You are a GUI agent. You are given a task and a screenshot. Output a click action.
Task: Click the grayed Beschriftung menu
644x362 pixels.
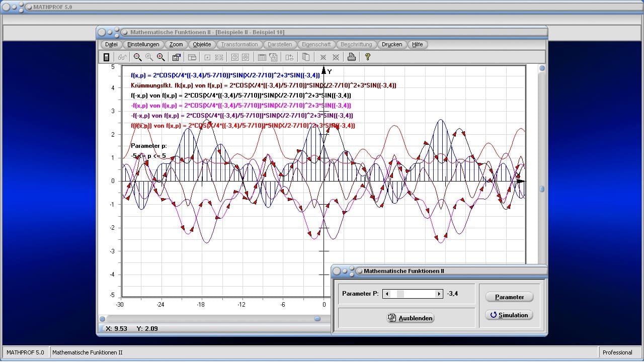tap(356, 44)
